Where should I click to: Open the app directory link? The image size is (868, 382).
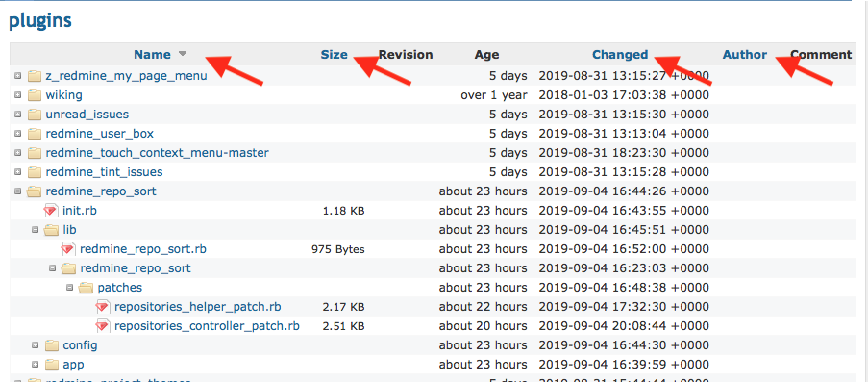pyautogui.click(x=73, y=365)
